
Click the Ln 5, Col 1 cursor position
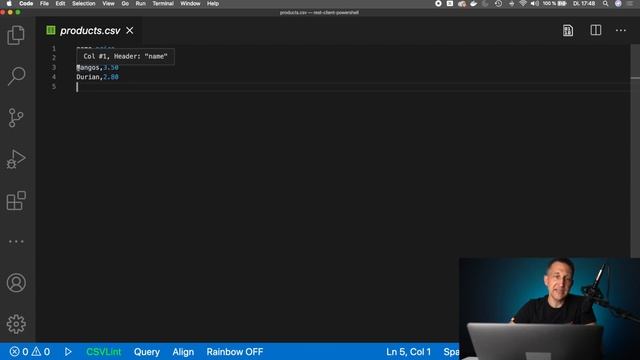tap(408, 352)
